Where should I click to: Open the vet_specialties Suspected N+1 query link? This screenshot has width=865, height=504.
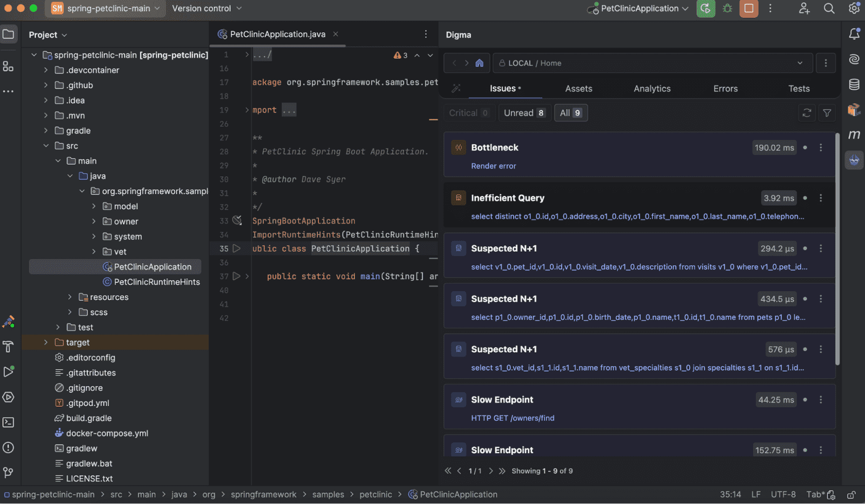[x=637, y=368]
